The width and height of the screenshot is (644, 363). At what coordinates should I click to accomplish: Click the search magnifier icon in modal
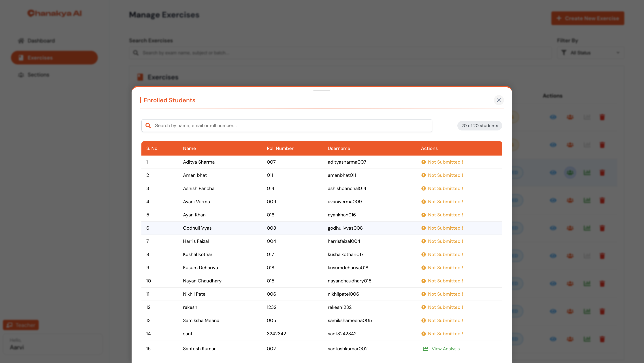click(x=148, y=126)
